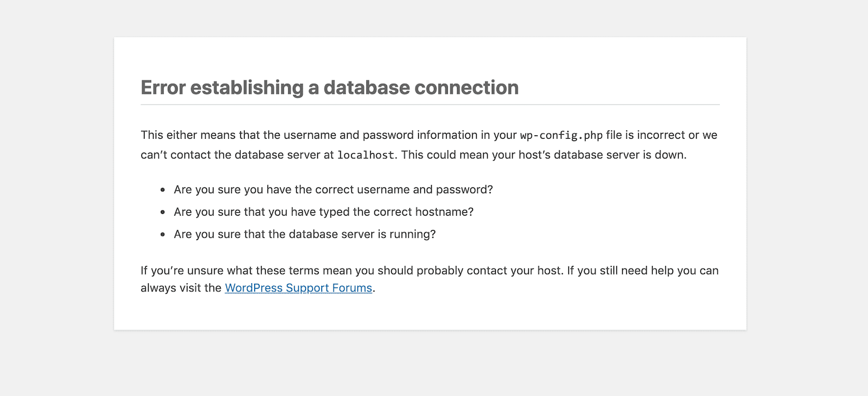This screenshot has width=868, height=396.
Task: Click the "database server is running" bullet item
Action: [304, 235]
